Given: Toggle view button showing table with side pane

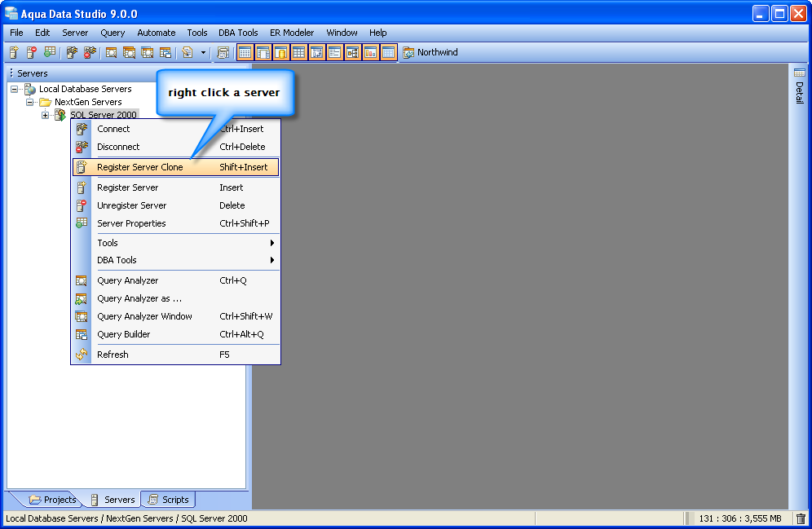Looking at the screenshot, I should pyautogui.click(x=263, y=52).
